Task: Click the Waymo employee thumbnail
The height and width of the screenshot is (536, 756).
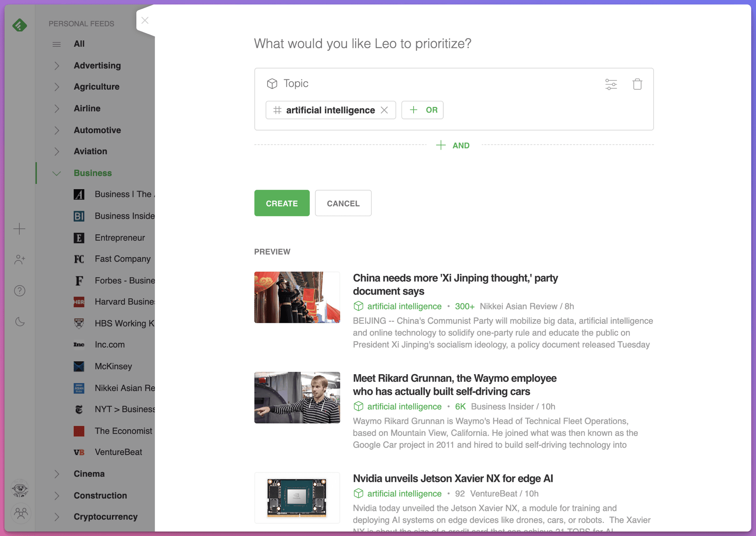Action: 297,397
